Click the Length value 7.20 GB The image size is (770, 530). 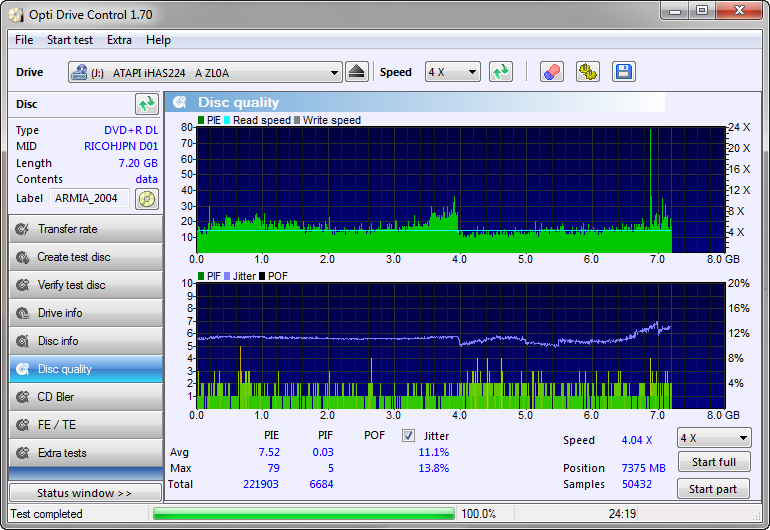(138, 163)
